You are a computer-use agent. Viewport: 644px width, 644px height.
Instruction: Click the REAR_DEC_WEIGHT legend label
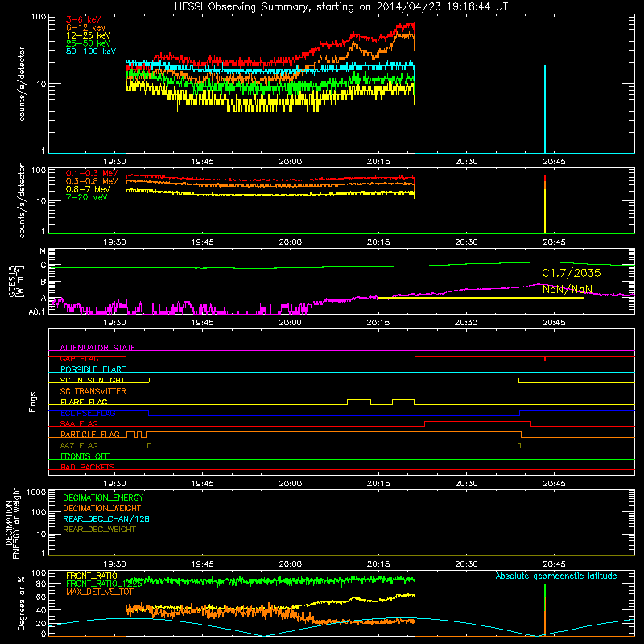pos(99,530)
